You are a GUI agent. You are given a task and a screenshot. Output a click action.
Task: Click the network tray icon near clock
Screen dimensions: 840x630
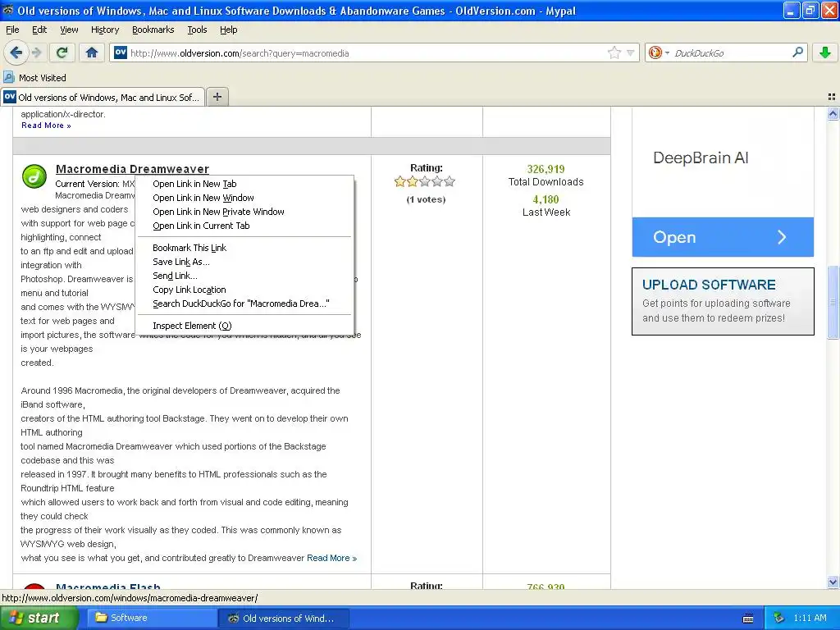click(x=779, y=618)
